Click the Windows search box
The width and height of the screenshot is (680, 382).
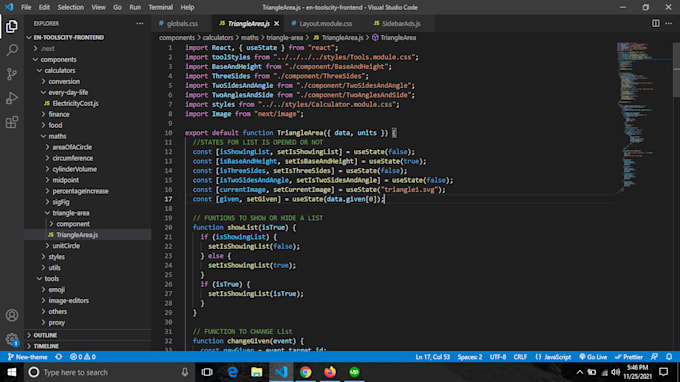(108, 372)
